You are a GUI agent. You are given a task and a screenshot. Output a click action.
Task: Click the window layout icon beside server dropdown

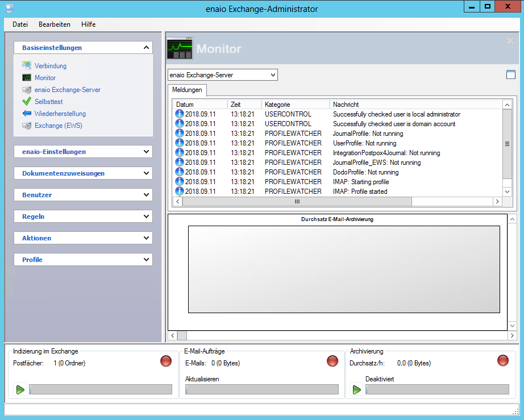[x=510, y=74]
